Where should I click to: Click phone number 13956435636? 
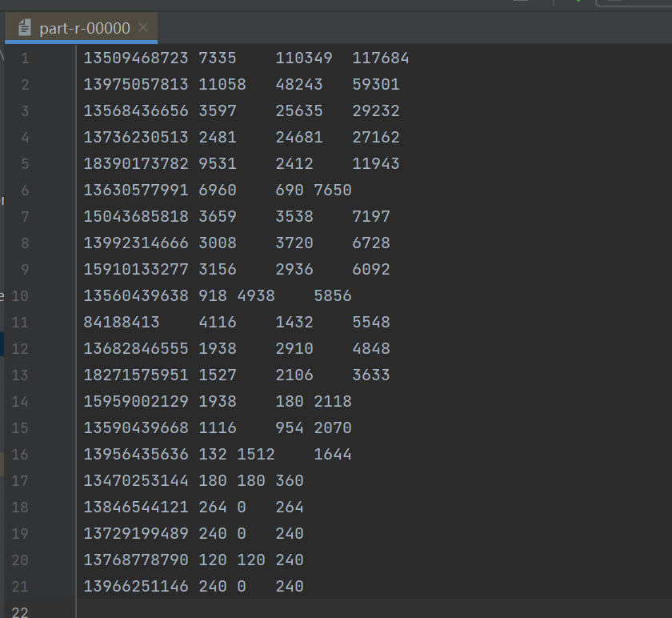click(x=135, y=454)
